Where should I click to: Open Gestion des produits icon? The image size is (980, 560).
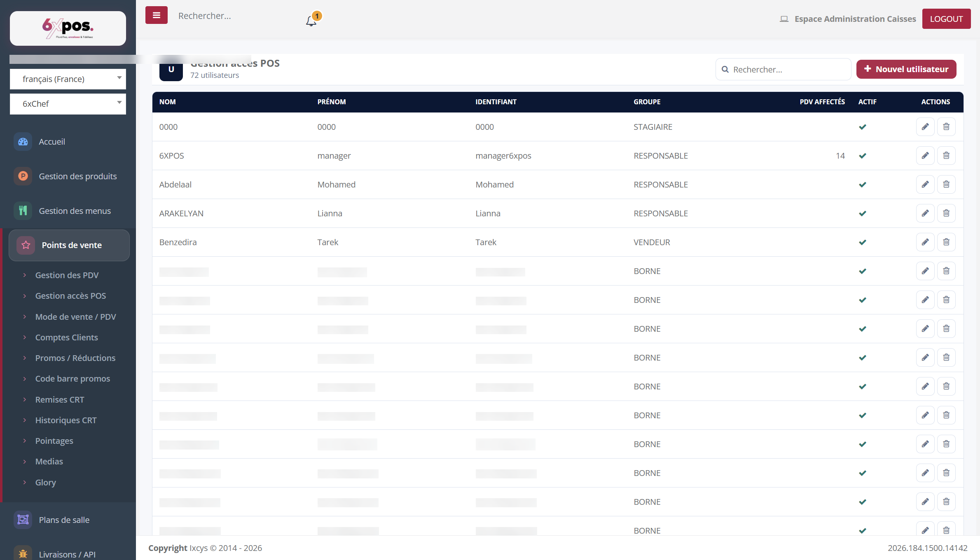tap(23, 176)
